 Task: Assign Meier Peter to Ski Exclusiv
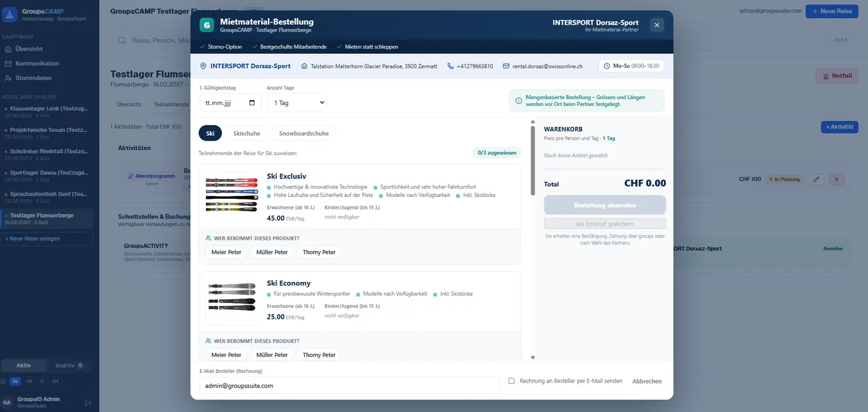coord(226,252)
